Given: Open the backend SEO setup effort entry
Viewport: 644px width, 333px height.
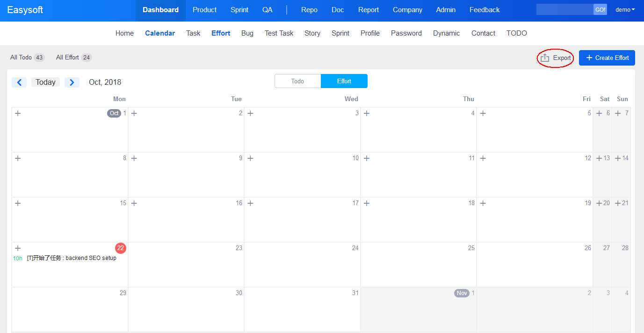Looking at the screenshot, I should tap(72, 258).
